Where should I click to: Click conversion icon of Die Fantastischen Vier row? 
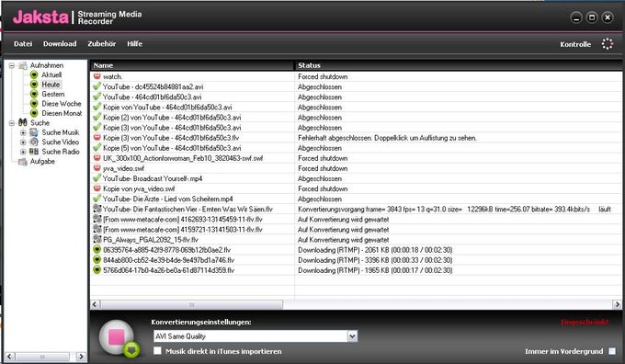pyautogui.click(x=97, y=209)
